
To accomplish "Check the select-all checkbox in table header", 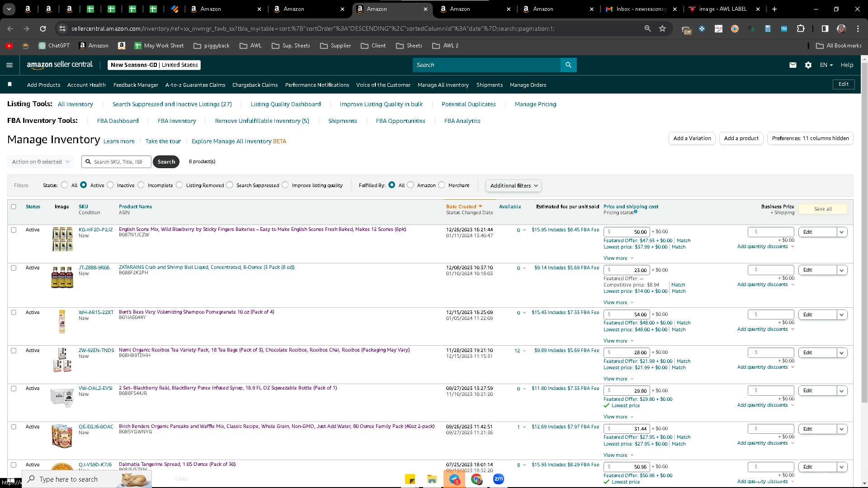I will 14,206.
